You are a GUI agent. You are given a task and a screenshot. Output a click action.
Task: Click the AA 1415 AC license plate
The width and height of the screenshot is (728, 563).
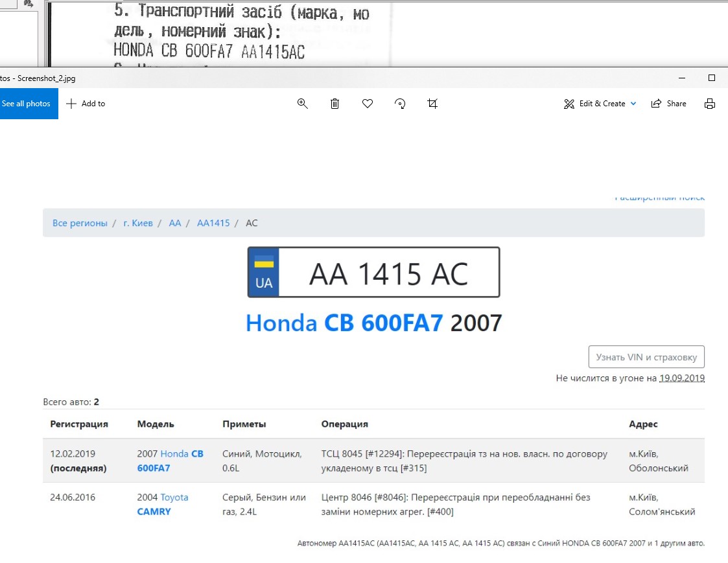tap(373, 273)
